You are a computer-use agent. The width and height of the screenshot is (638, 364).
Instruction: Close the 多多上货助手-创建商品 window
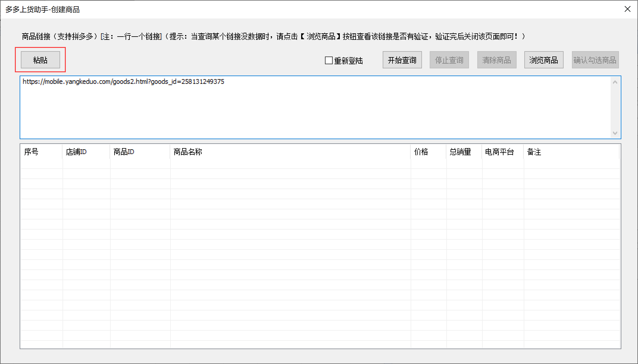pyautogui.click(x=628, y=9)
